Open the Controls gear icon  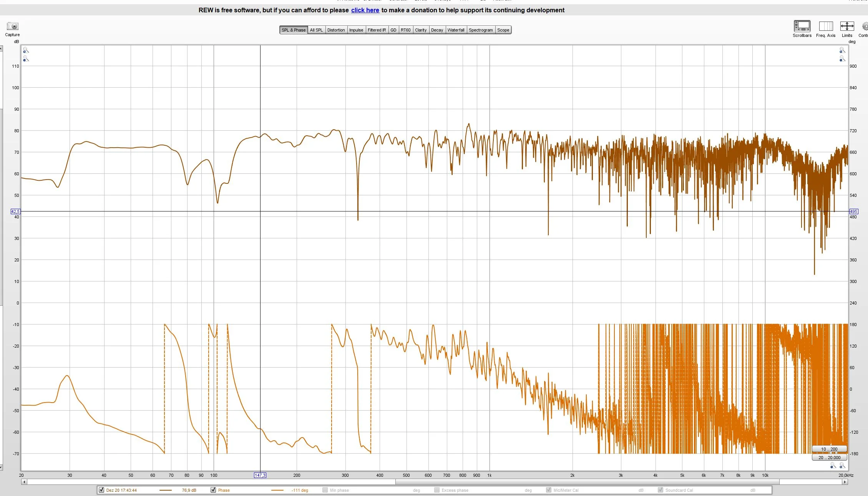(865, 26)
